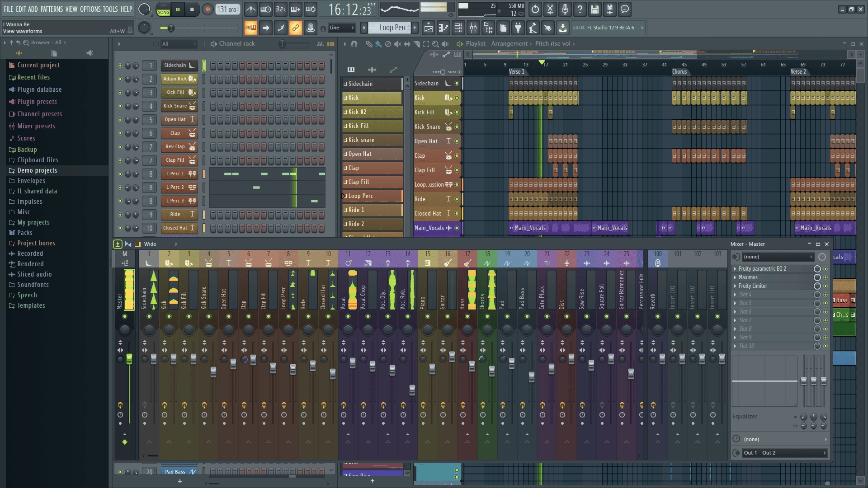868x488 pixels.
Task: Click the Save project floppy icon
Action: click(594, 9)
